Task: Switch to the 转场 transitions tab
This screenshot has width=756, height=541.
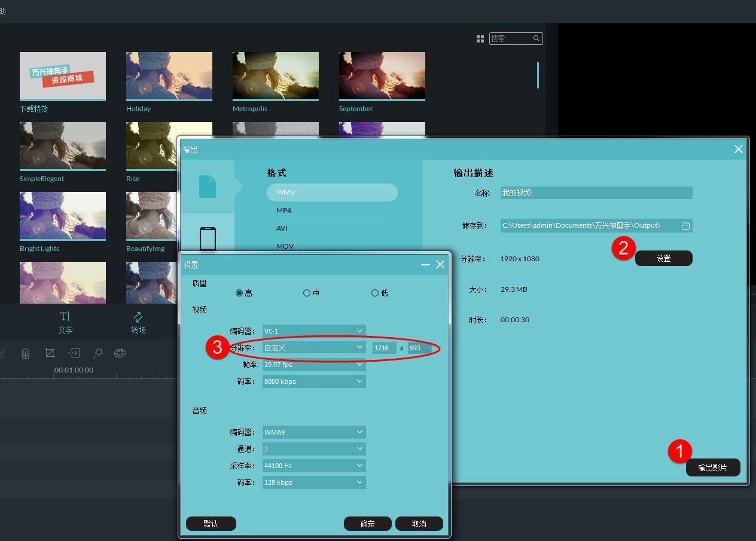Action: 137,321
